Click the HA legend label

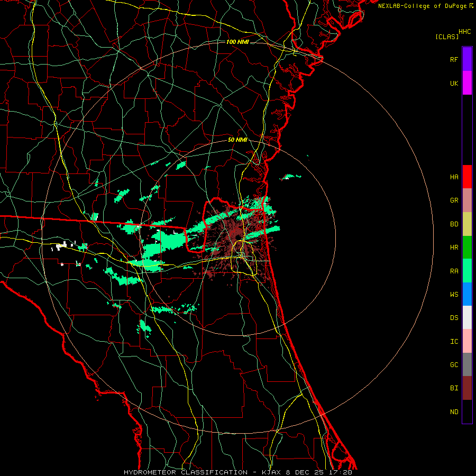(454, 177)
